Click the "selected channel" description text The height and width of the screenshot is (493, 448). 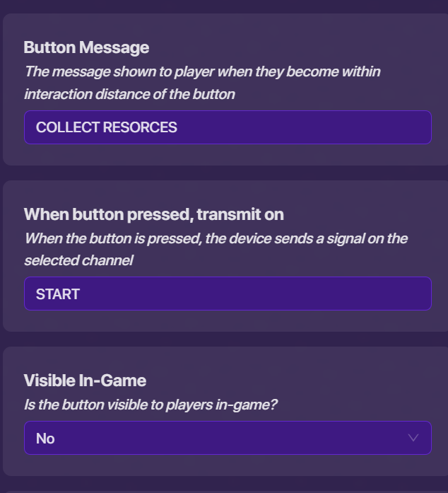point(78,260)
